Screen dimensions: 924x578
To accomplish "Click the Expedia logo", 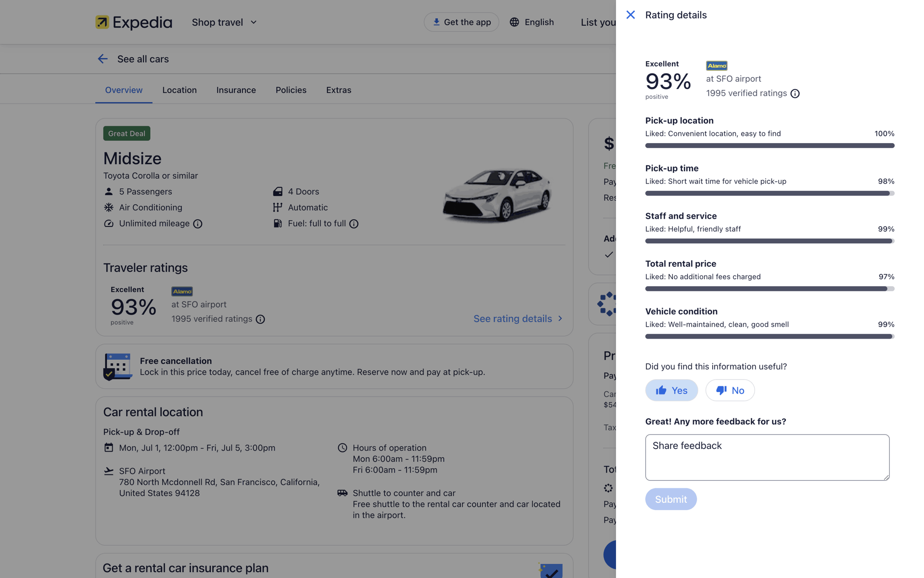I will click(134, 22).
